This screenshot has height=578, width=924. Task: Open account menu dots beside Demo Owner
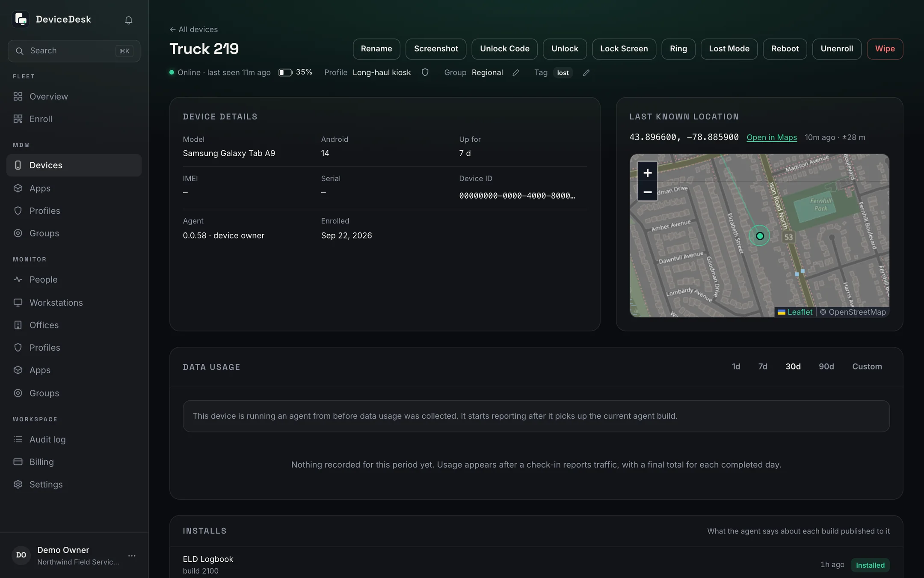pos(132,555)
